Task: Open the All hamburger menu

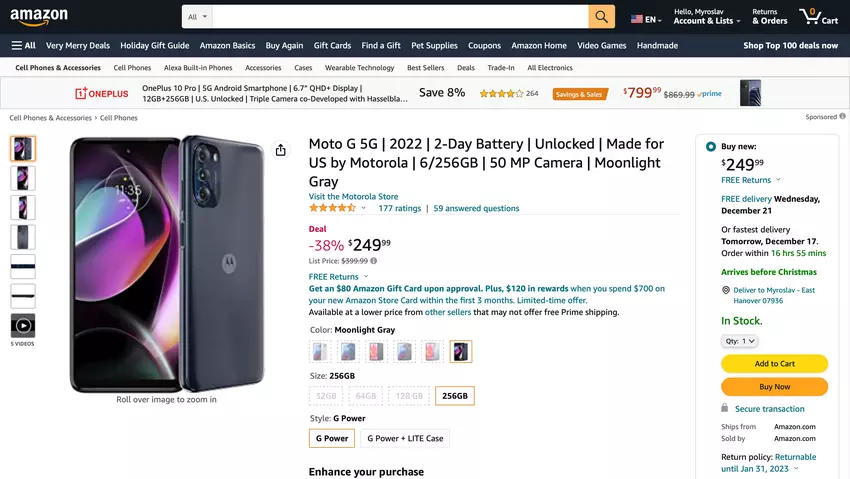Action: [24, 45]
